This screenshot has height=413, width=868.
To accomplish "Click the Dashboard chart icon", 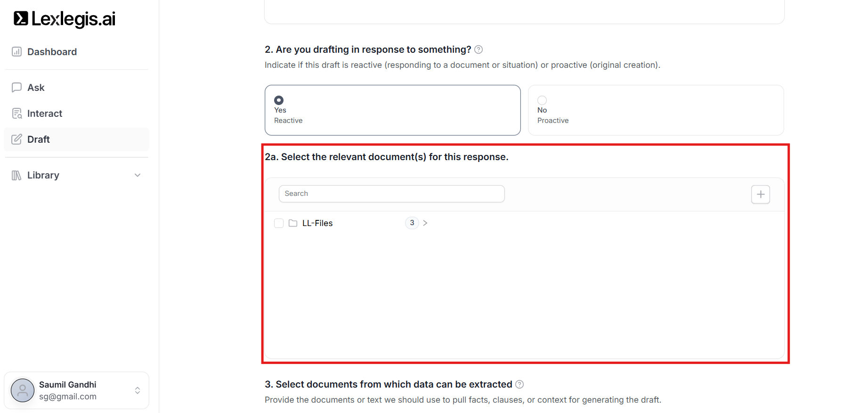I will (16, 52).
